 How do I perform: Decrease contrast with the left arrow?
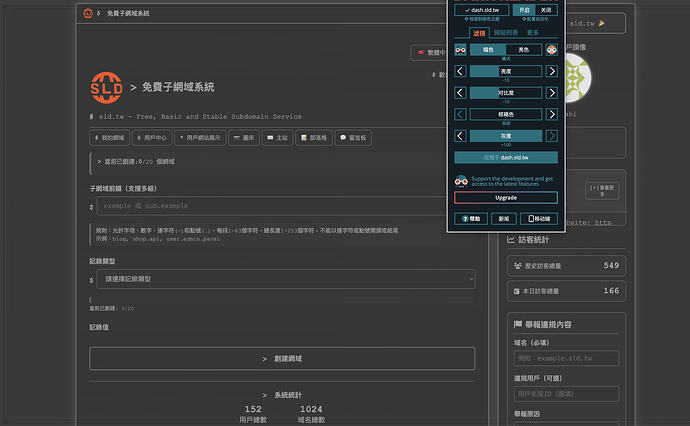click(x=460, y=92)
